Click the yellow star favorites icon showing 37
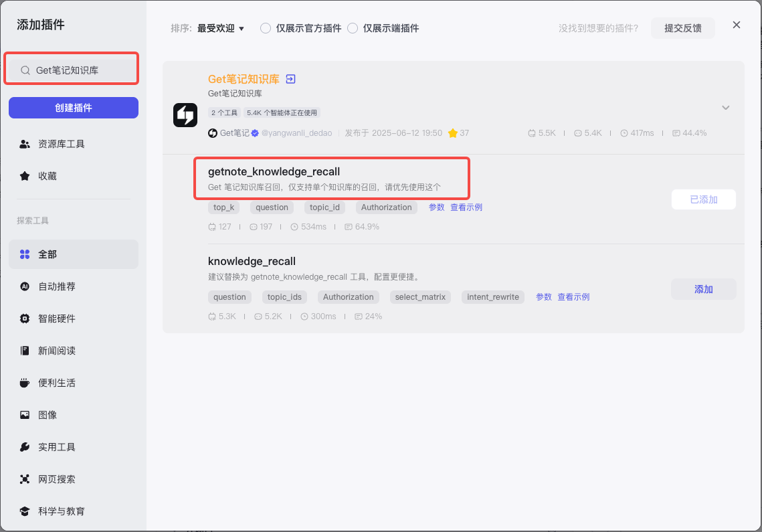The width and height of the screenshot is (762, 532). point(452,133)
